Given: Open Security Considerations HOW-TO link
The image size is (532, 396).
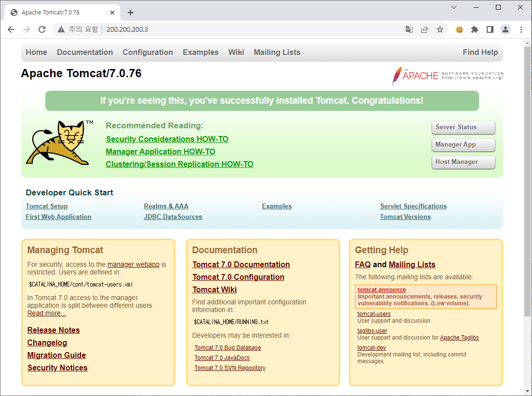Looking at the screenshot, I should coord(167,139).
